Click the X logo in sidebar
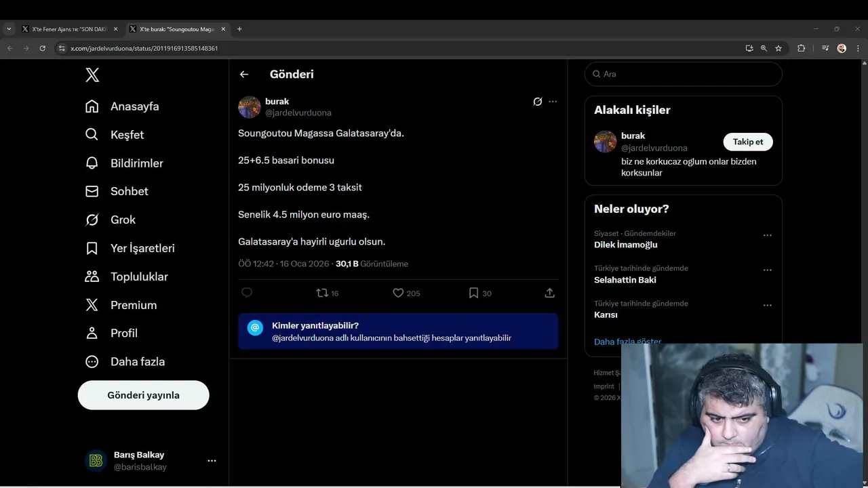This screenshot has height=488, width=868. [x=92, y=75]
